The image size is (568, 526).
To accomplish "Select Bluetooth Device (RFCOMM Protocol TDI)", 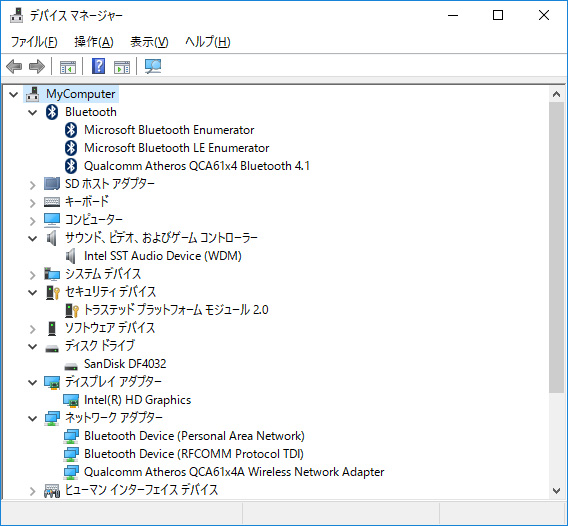I will point(194,454).
